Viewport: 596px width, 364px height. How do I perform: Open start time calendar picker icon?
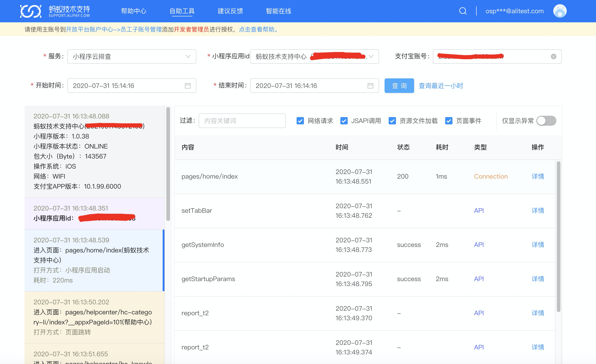(188, 86)
